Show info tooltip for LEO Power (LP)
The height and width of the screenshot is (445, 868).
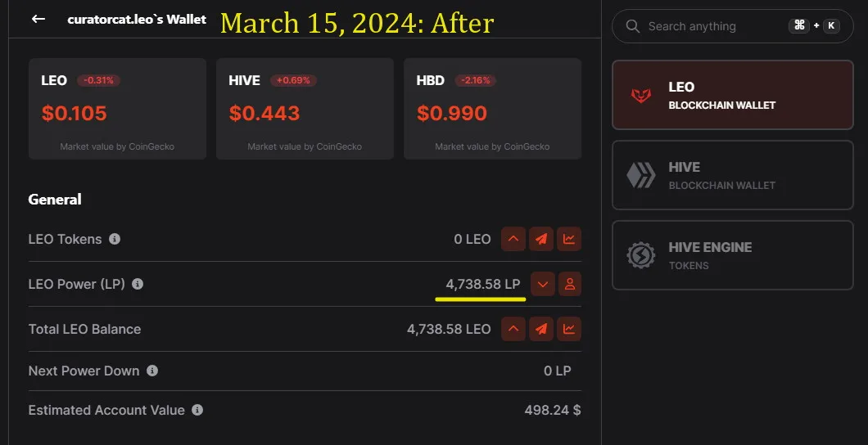138,284
